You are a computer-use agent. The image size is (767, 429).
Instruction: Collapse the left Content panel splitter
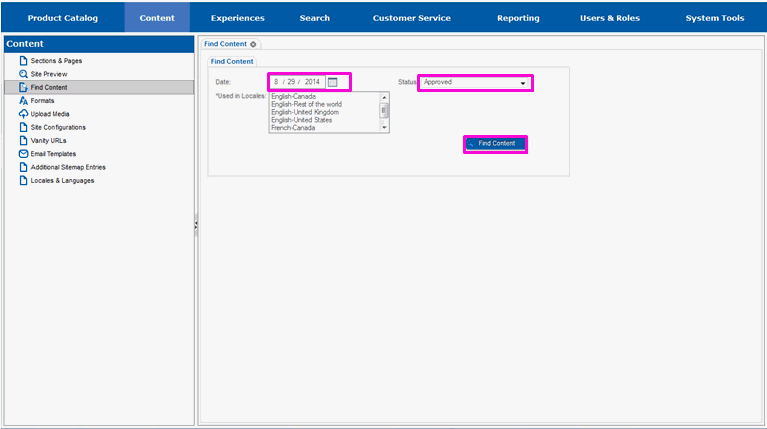click(196, 225)
